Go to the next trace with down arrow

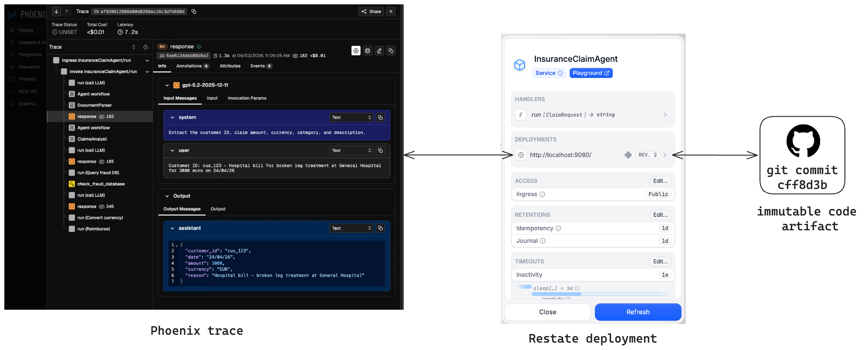point(56,11)
